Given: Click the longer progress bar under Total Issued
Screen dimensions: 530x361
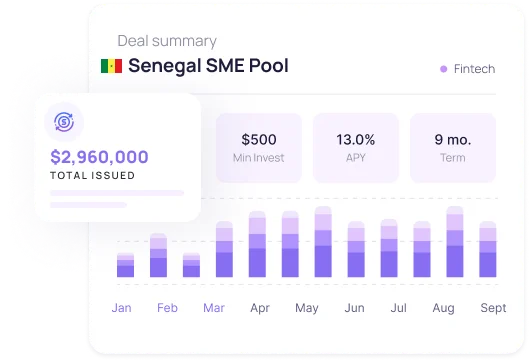Looking at the screenshot, I should click(x=117, y=193).
